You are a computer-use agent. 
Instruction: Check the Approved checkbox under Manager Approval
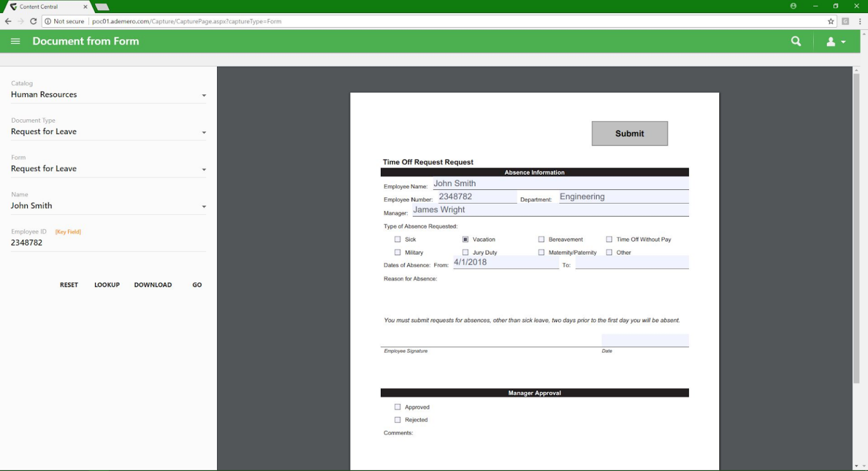tap(397, 407)
